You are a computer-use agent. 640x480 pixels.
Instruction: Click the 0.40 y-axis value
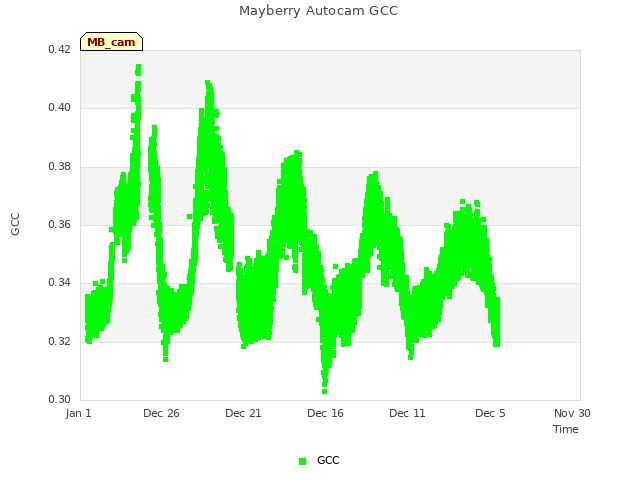click(x=60, y=107)
